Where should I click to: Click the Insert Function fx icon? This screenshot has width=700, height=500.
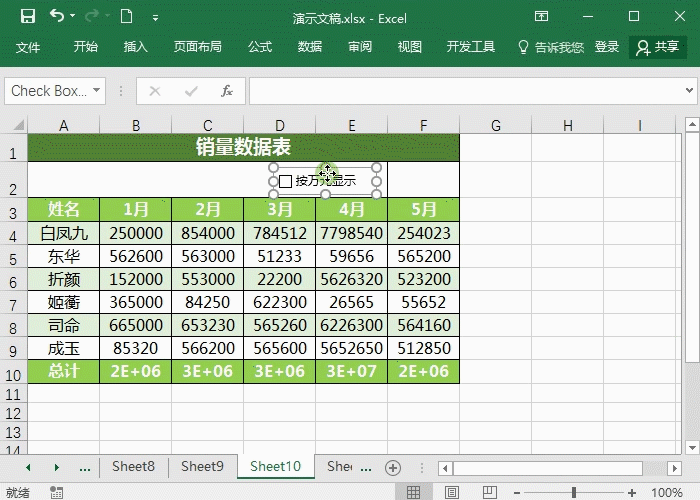pyautogui.click(x=227, y=91)
